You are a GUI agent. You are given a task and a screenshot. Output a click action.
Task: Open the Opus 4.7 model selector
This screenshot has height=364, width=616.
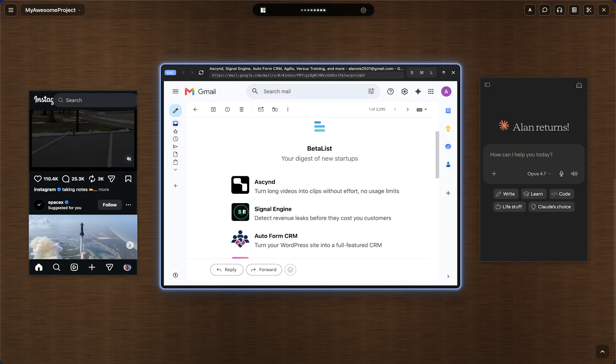[539, 174]
